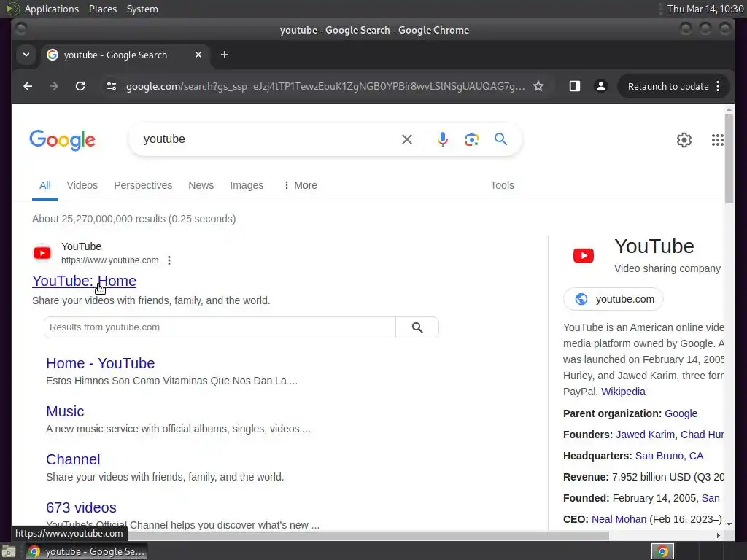Open a new tab with the plus button

coord(225,55)
